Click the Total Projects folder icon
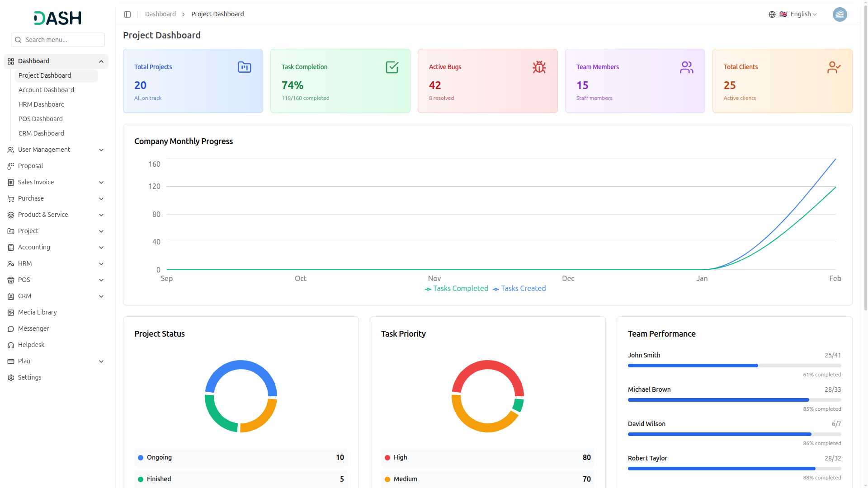868x488 pixels. [x=245, y=67]
